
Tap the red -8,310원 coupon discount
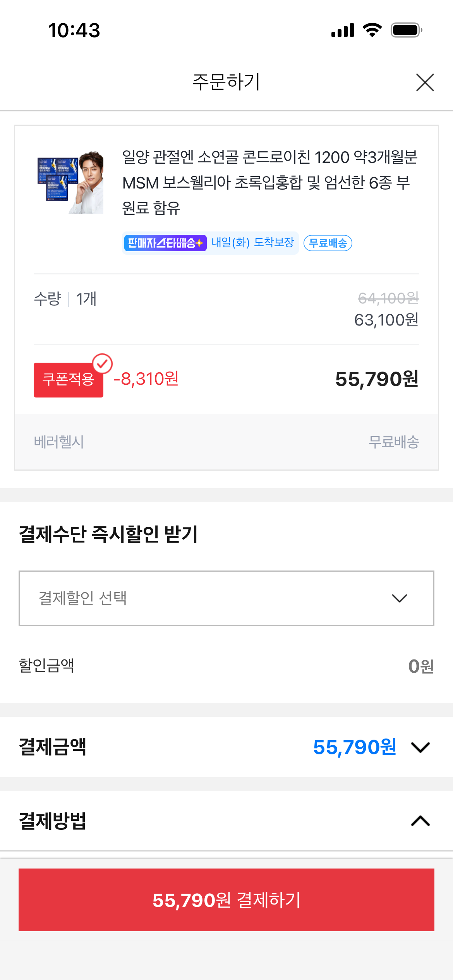146,379
